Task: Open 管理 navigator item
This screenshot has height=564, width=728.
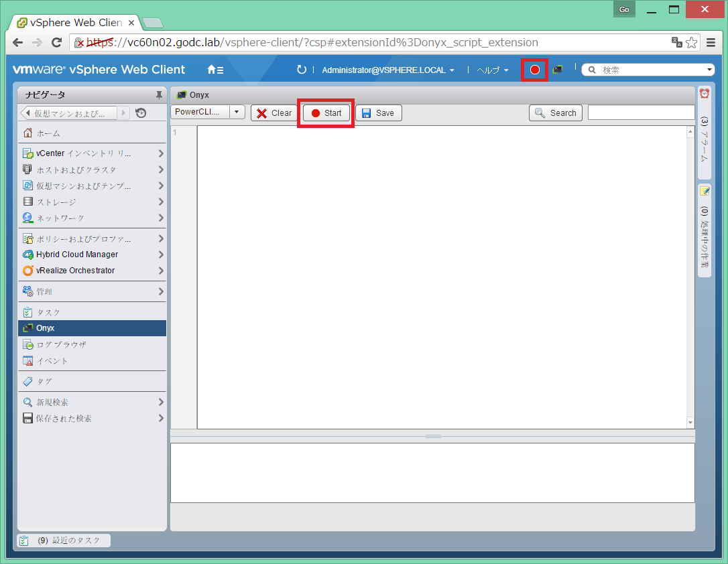Action: (x=92, y=292)
